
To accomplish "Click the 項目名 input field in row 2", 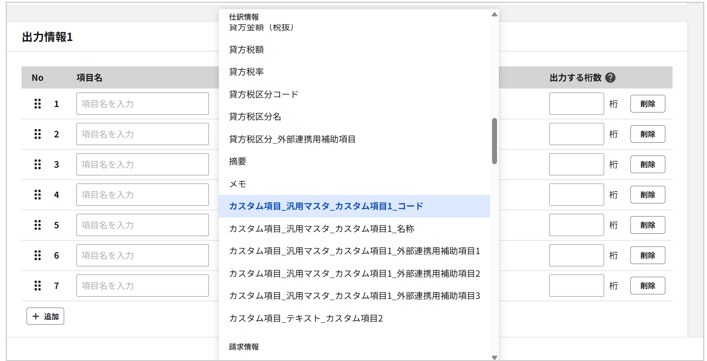I will (x=142, y=134).
